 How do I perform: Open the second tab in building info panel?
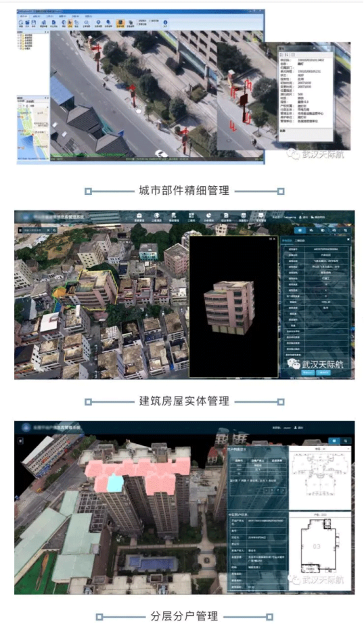pyautogui.click(x=300, y=241)
